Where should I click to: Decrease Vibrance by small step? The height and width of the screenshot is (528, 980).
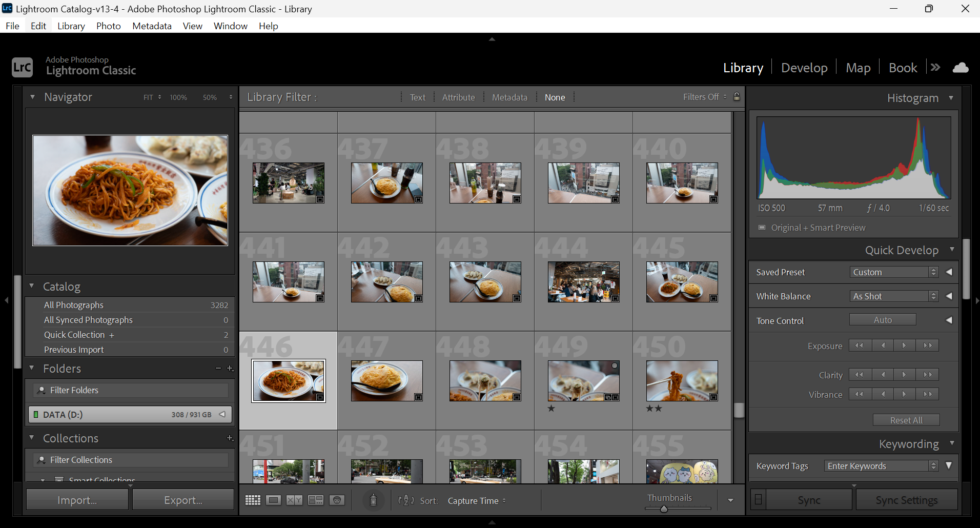[x=883, y=394]
